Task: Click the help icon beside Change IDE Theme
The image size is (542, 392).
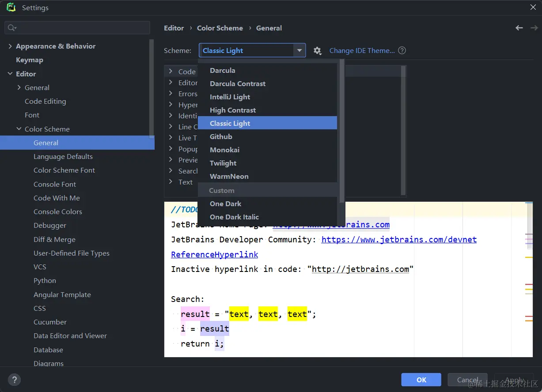Action: click(x=402, y=50)
